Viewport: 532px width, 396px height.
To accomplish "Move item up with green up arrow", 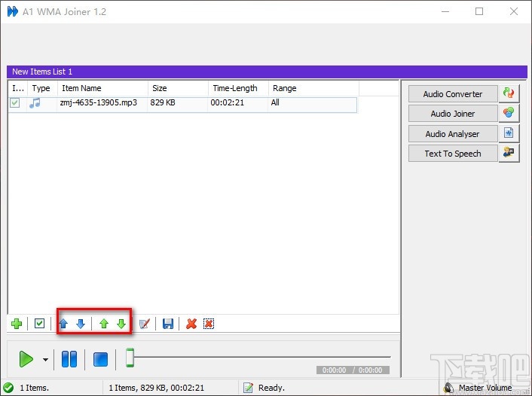I will [104, 324].
